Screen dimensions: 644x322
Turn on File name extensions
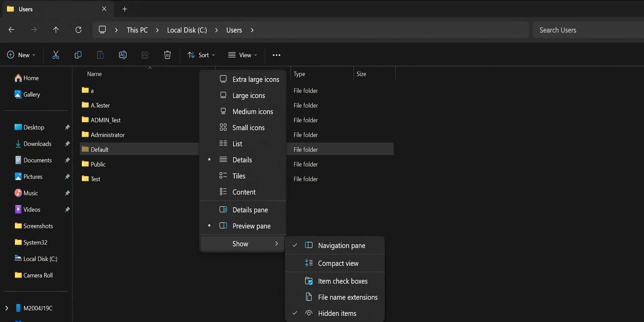347,297
